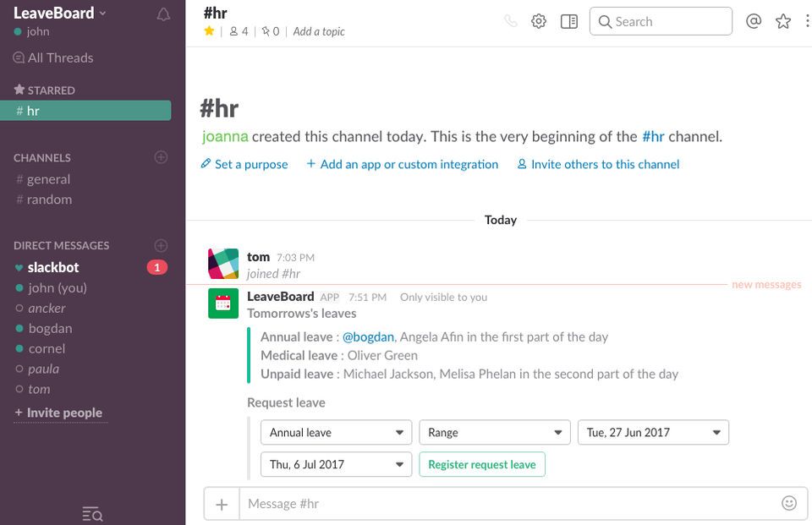The width and height of the screenshot is (812, 525).
Task: Expand the Range dropdown
Action: pyautogui.click(x=494, y=432)
